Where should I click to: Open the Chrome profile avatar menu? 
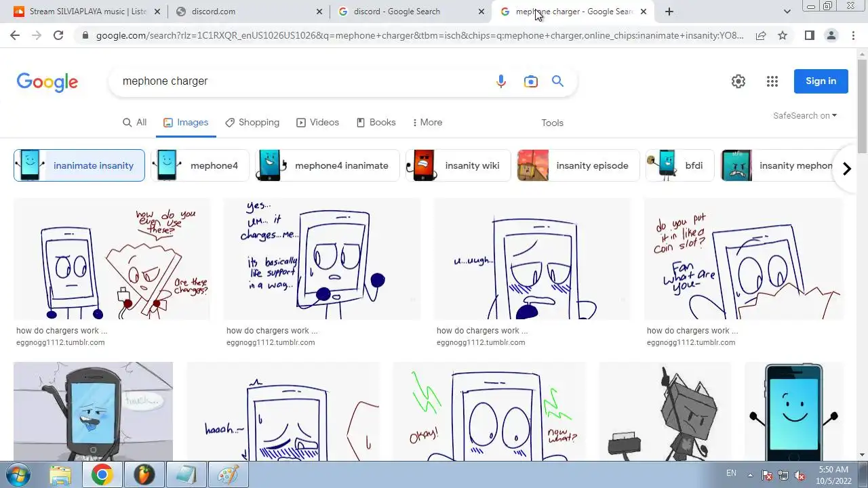tap(831, 35)
